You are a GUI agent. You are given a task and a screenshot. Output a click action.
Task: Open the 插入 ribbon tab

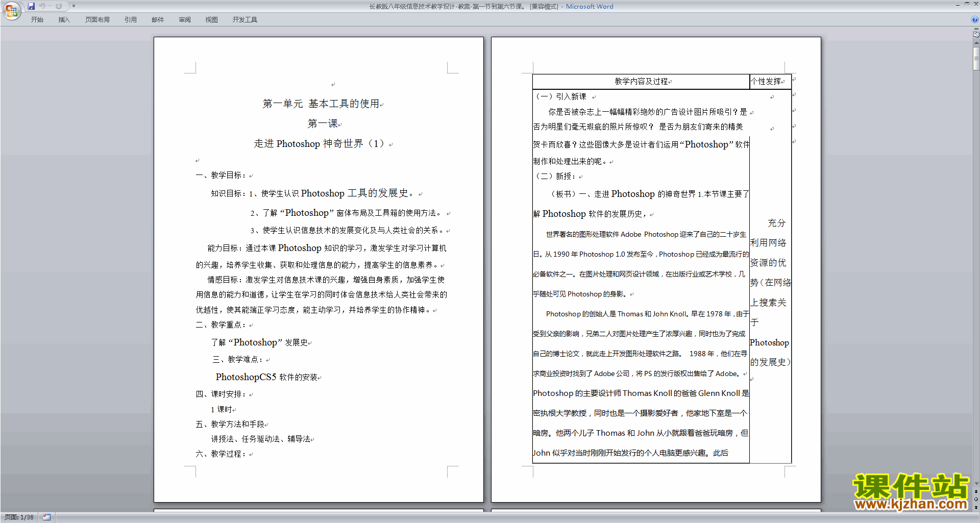[x=64, y=20]
